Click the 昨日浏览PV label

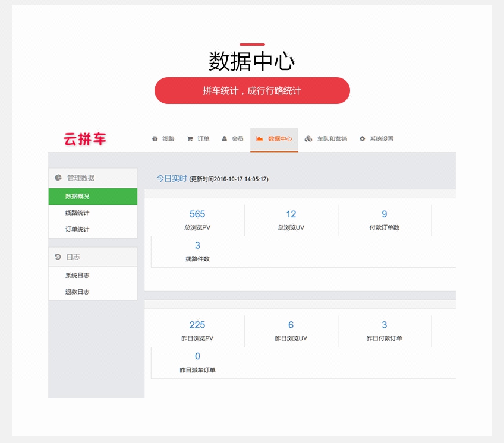click(x=197, y=338)
